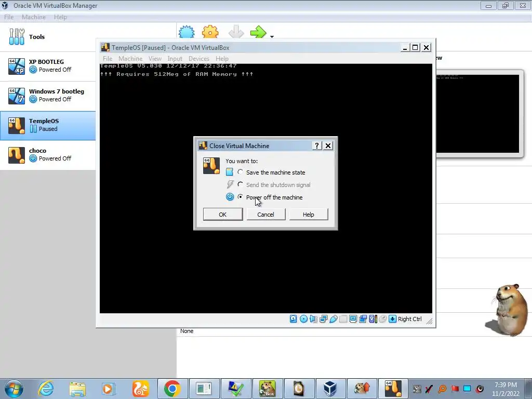This screenshot has width=532, height=399.
Task: Switch to VirtualBox Manager cube taskbar icon
Action: pyautogui.click(x=330, y=389)
